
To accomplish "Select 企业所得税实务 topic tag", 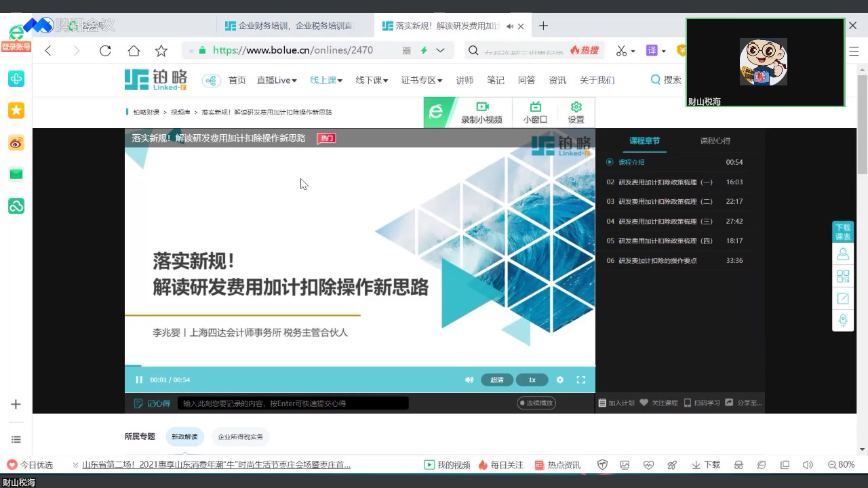I will (240, 436).
